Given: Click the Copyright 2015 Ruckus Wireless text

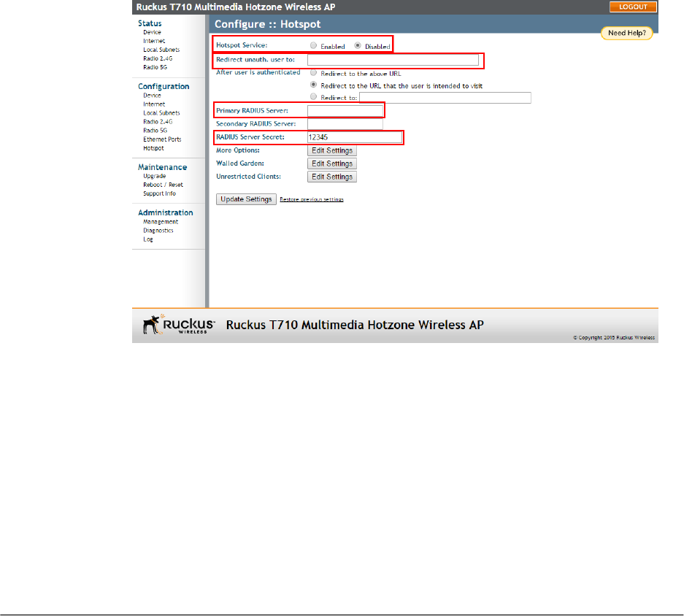Looking at the screenshot, I should [614, 338].
